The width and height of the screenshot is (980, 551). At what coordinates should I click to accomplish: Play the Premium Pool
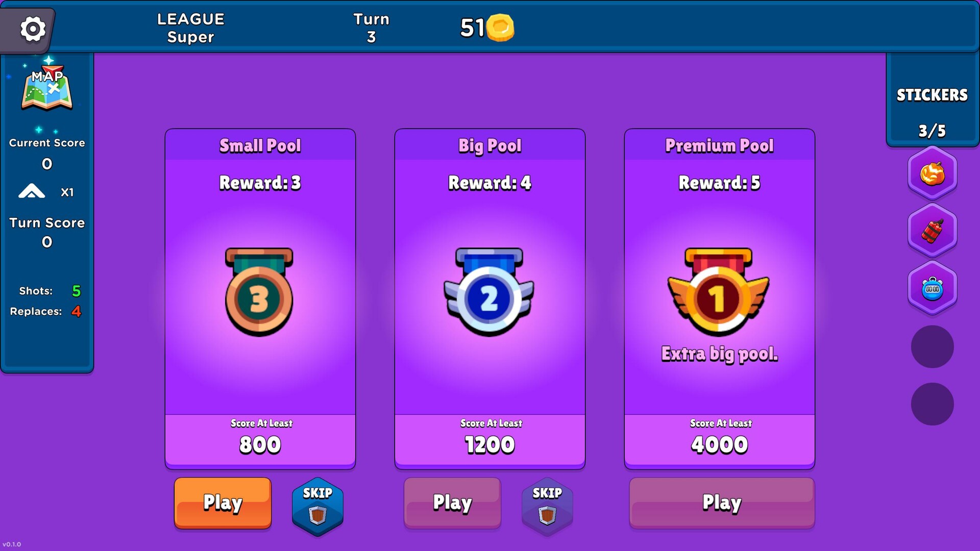pos(722,503)
